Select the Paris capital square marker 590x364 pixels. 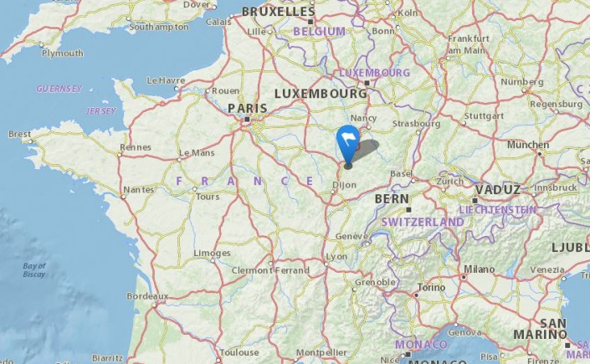pyautogui.click(x=247, y=120)
